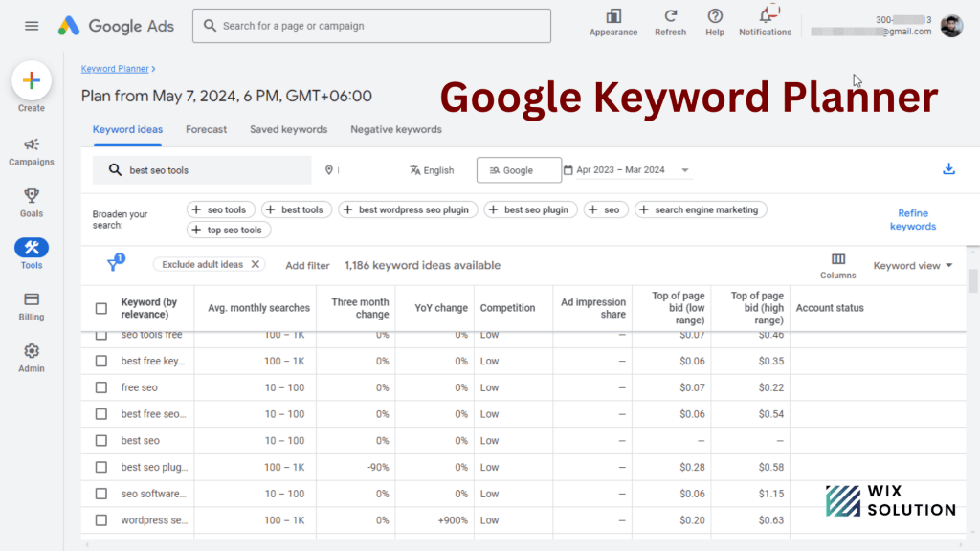Change the English language setting

[432, 170]
